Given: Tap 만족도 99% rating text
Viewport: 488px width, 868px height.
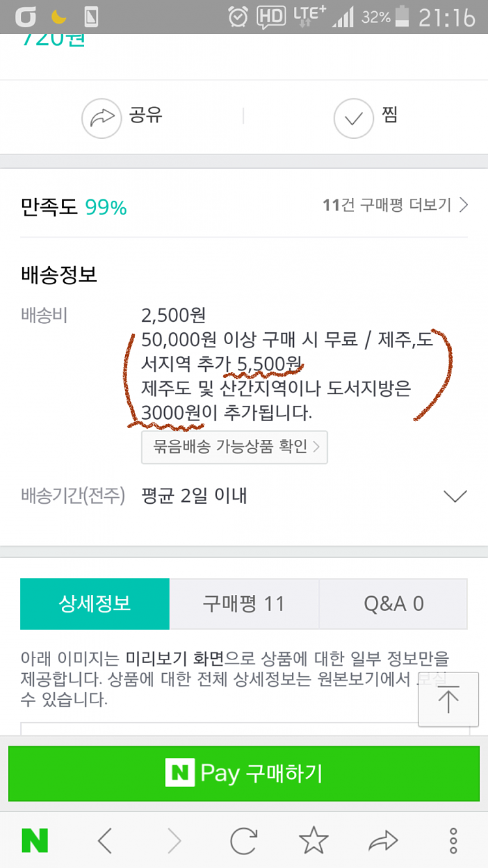Looking at the screenshot, I should click(74, 208).
